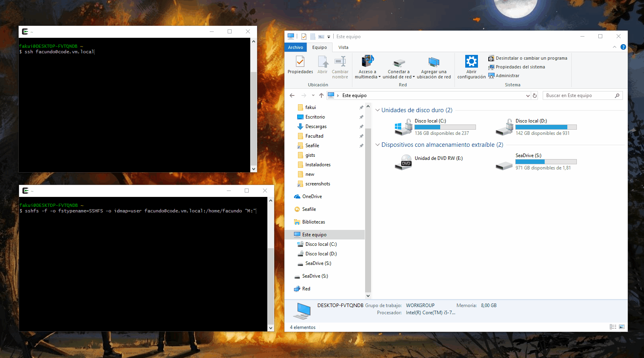Open Propiedades del sistema
The image size is (644, 358).
[x=516, y=67]
